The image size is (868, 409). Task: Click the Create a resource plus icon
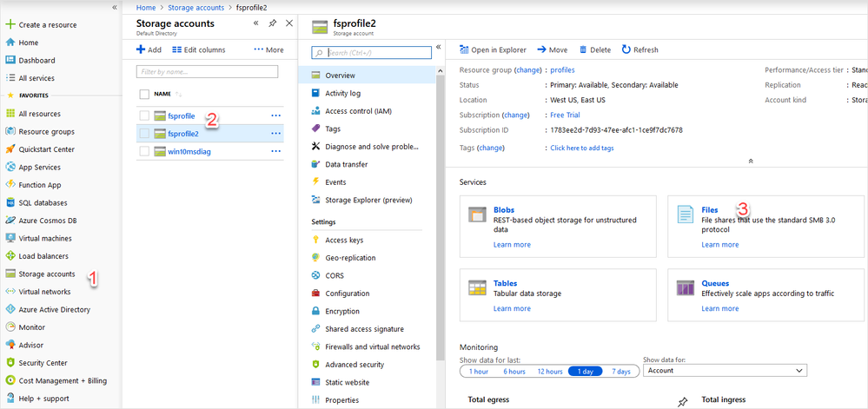(10, 25)
